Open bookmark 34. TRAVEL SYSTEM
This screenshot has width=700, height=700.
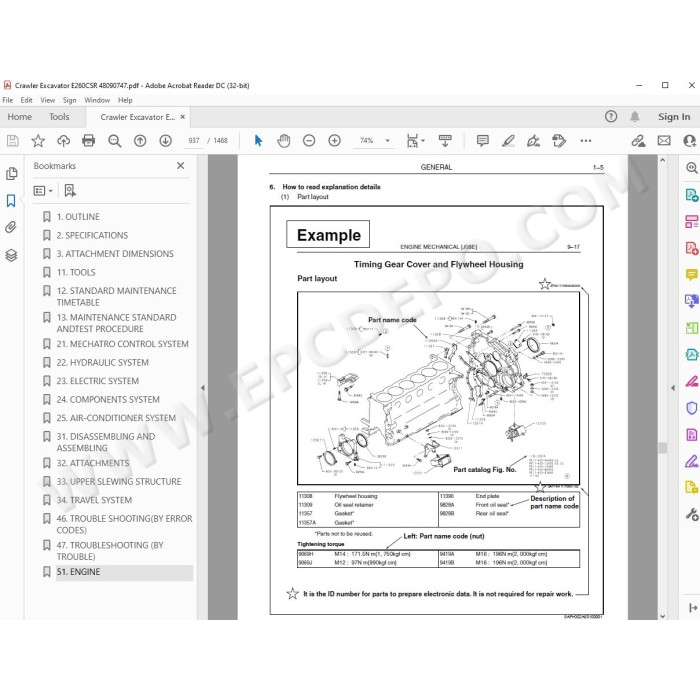click(94, 500)
